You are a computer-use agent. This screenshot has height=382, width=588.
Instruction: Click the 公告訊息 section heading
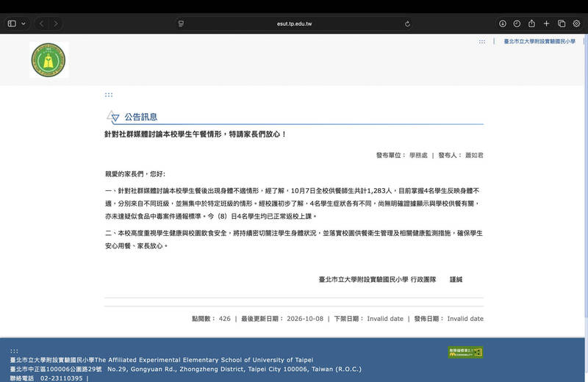coord(140,117)
